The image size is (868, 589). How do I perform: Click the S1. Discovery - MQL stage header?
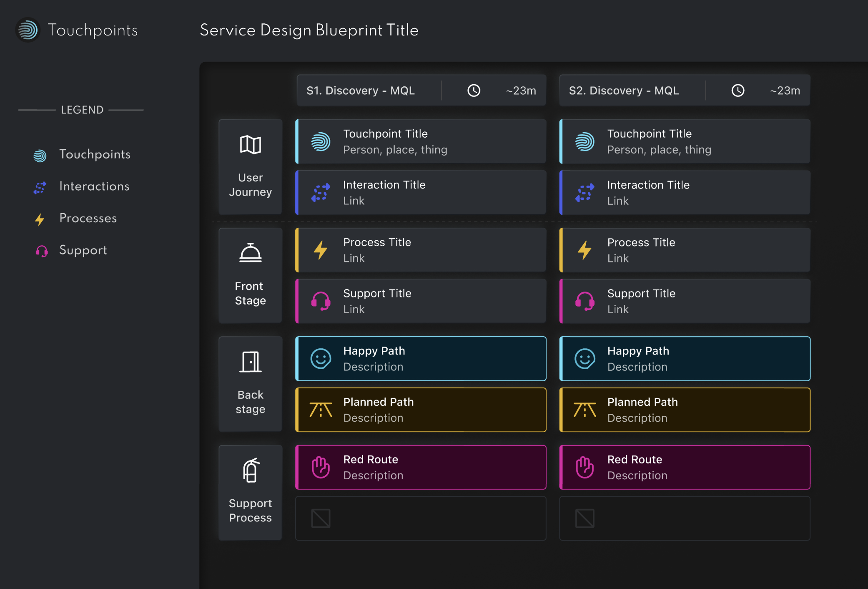(x=361, y=91)
